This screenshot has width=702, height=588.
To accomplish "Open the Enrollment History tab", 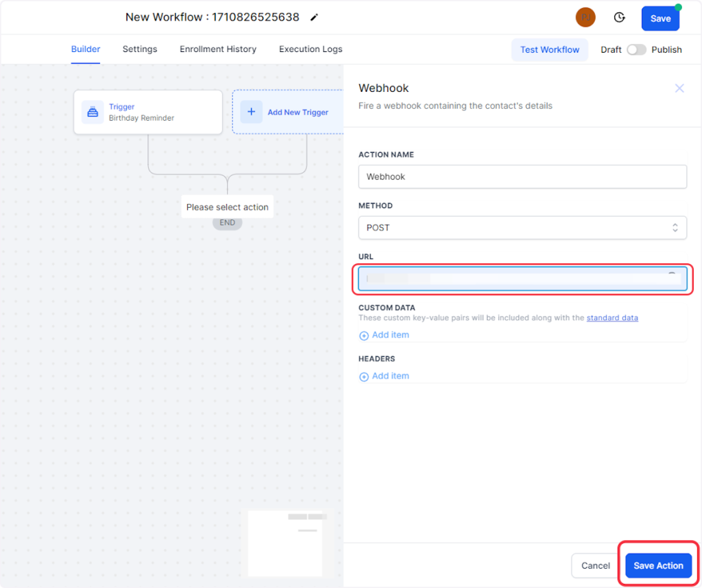I will 218,49.
